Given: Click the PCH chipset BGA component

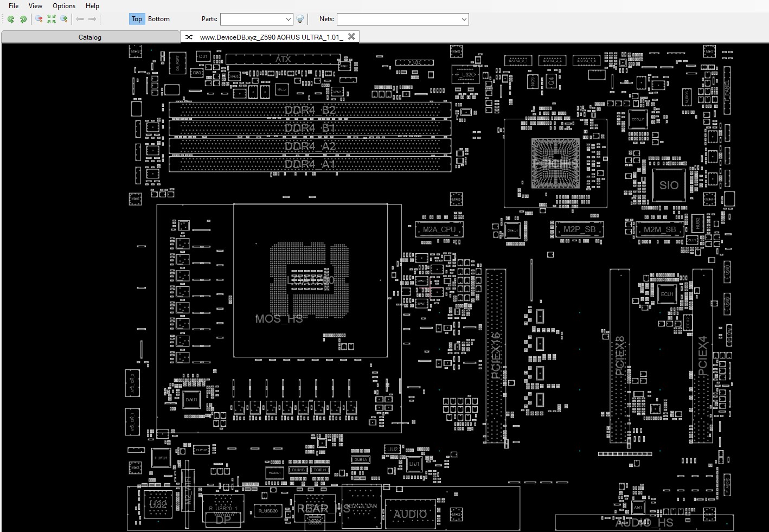Looking at the screenshot, I should click(555, 163).
